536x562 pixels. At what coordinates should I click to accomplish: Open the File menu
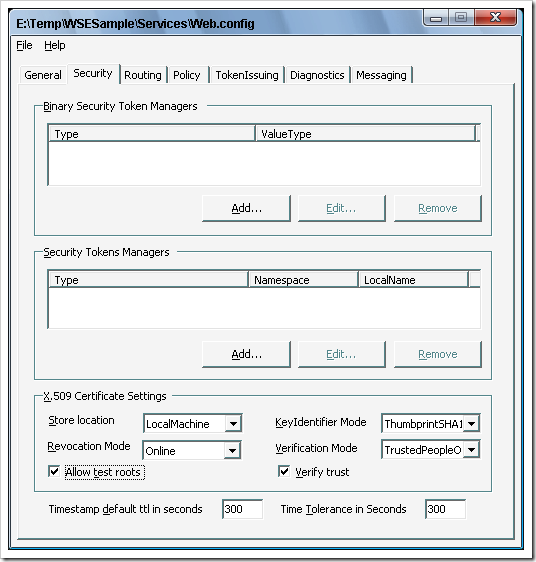pyautogui.click(x=24, y=46)
